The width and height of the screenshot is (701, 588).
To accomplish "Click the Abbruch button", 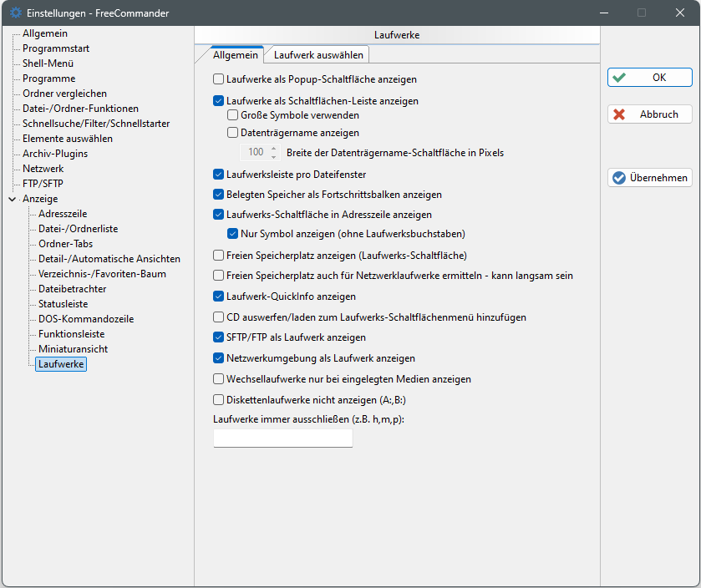I will tap(649, 114).
